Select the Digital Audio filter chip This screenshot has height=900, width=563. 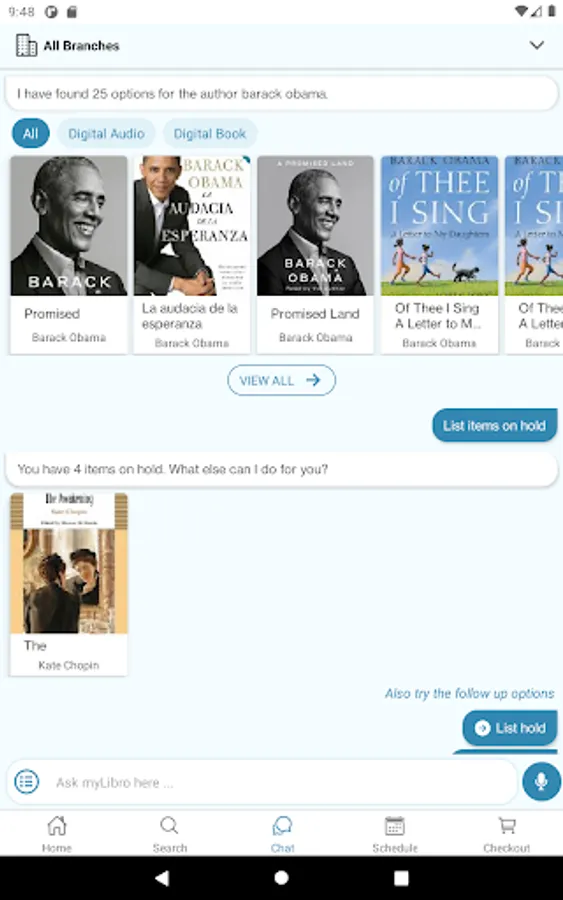click(106, 133)
